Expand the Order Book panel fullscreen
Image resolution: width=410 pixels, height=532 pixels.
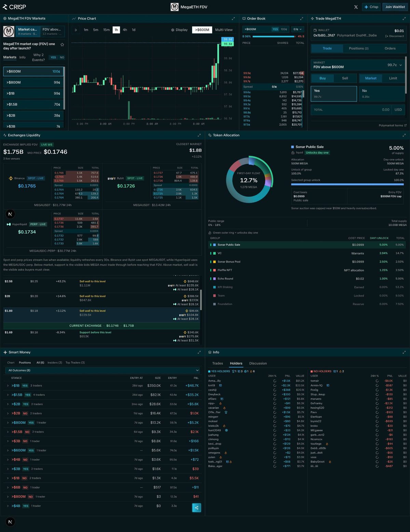302,18
